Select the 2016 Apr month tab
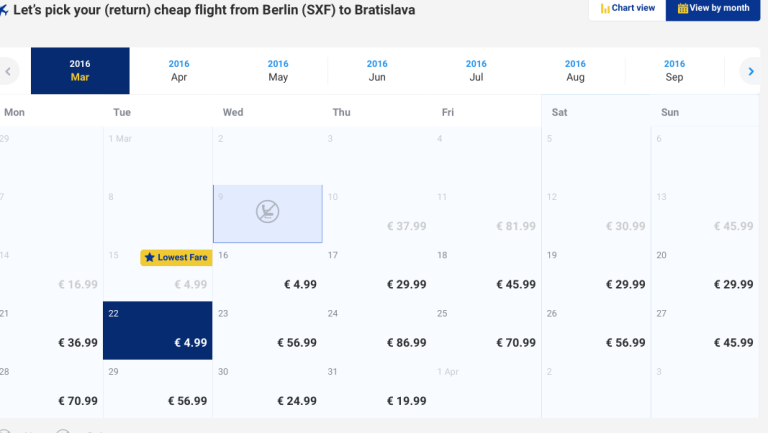The height and width of the screenshot is (433, 768). click(179, 71)
